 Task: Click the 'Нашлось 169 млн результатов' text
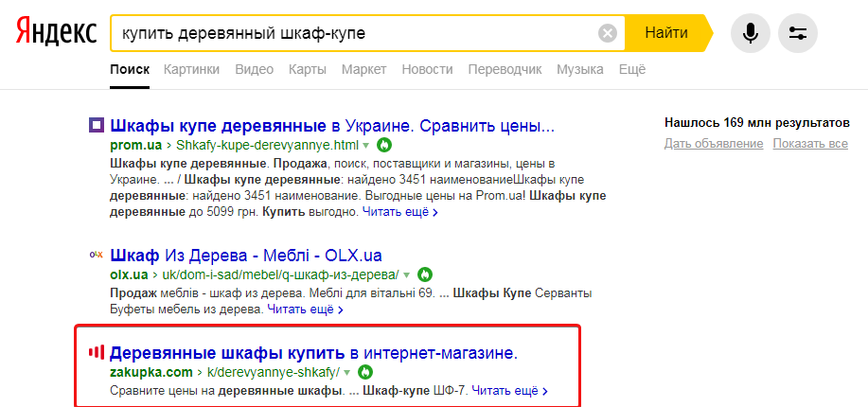pyautogui.click(x=756, y=122)
